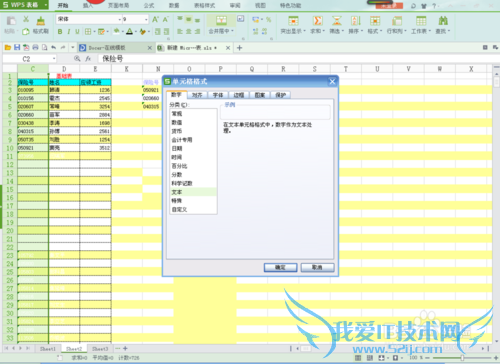Add a new document tab with plus
Screen dimensions: 500x364
(x=239, y=48)
